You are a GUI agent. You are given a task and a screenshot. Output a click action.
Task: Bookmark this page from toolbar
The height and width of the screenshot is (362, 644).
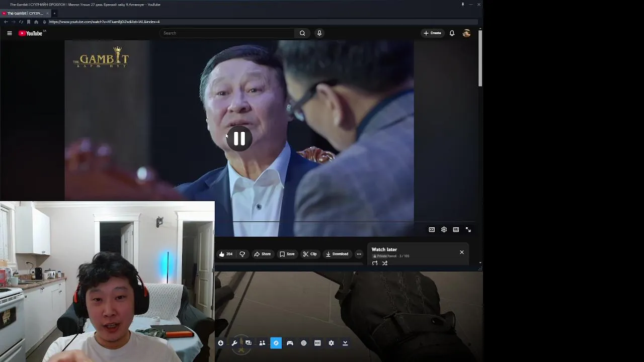29,22
